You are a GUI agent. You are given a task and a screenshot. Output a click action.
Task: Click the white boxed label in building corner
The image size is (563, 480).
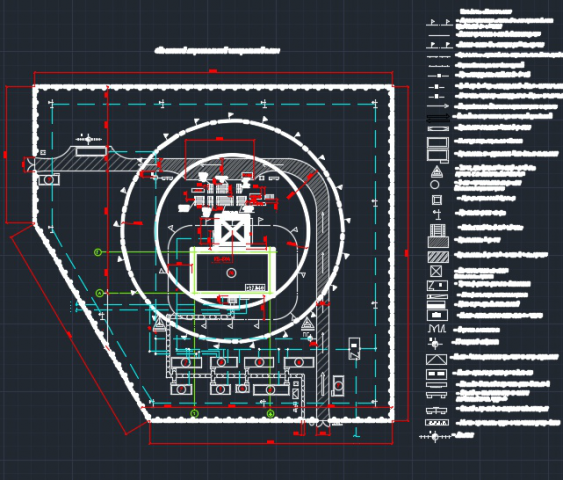255,288
